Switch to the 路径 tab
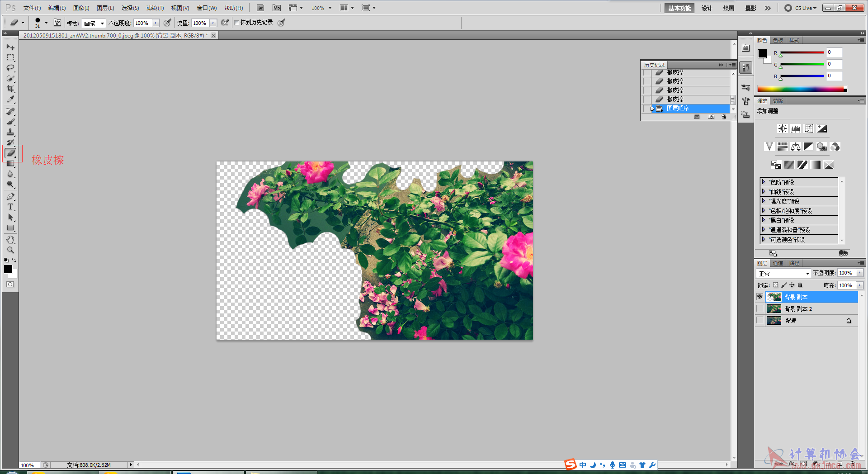Viewport: 868px width, 474px height. 794,263
